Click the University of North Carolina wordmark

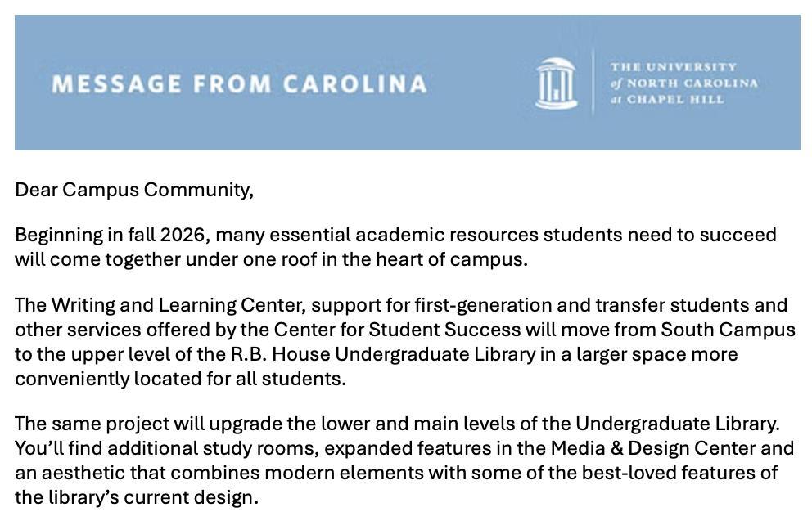click(683, 83)
